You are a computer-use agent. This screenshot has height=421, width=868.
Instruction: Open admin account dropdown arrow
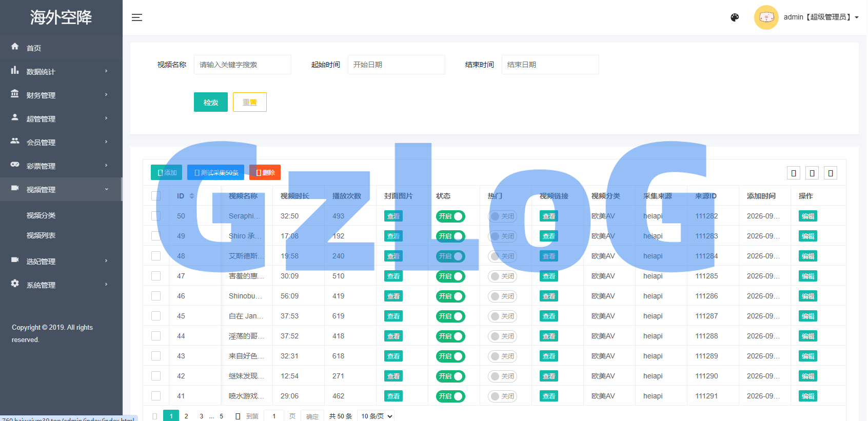857,17
